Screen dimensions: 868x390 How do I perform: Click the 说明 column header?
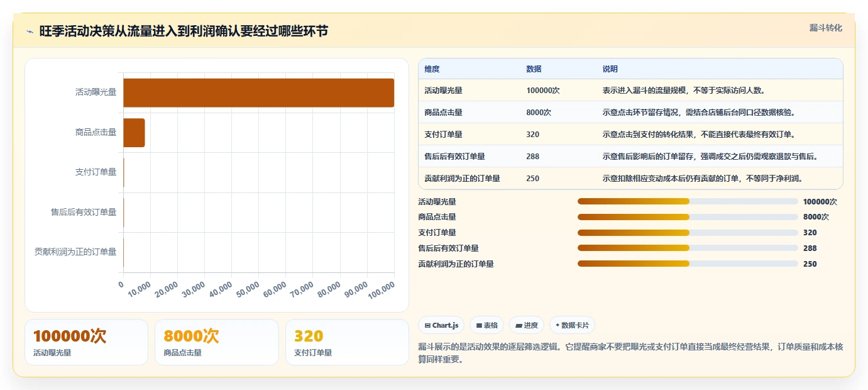point(610,69)
